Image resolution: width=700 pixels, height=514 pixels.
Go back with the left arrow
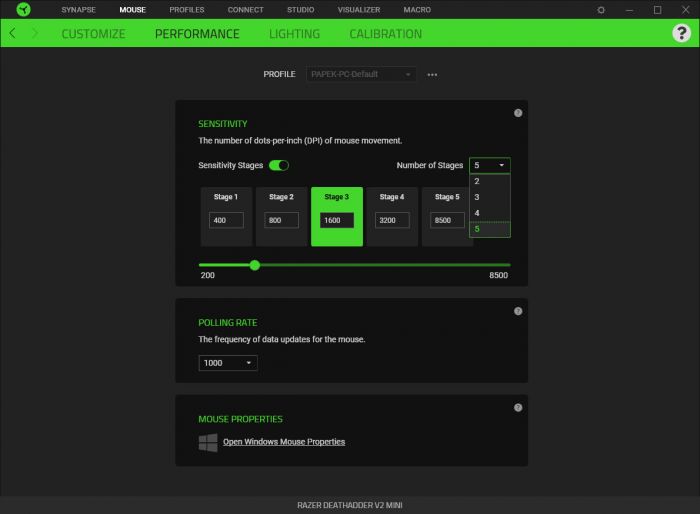[x=12, y=33]
